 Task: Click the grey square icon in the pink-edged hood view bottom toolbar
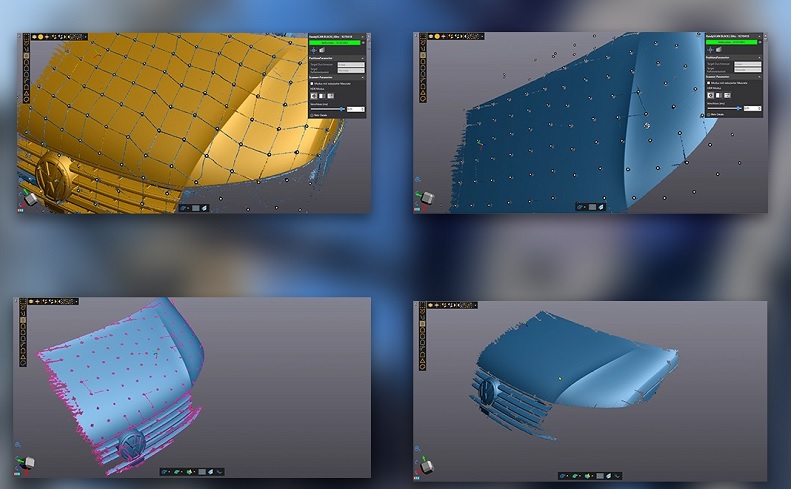(x=202, y=472)
